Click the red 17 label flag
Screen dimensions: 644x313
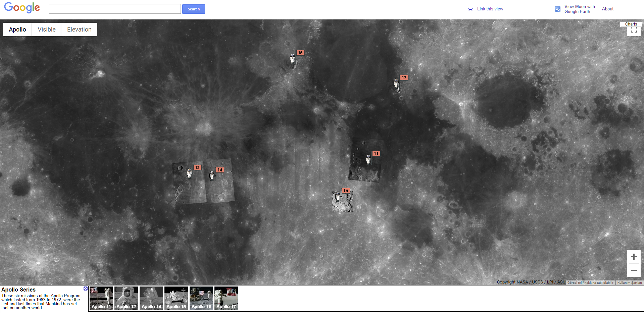(404, 77)
